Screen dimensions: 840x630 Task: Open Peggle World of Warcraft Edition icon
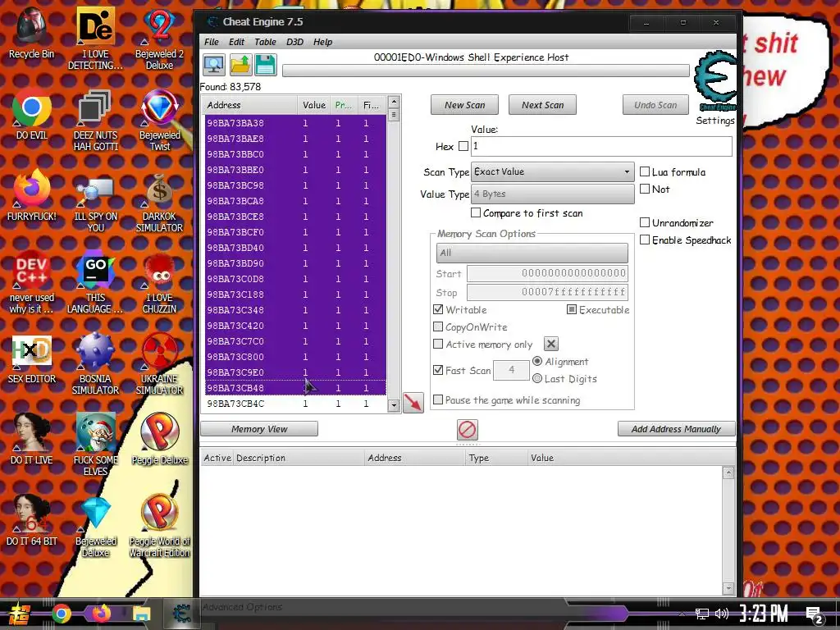coord(159,526)
